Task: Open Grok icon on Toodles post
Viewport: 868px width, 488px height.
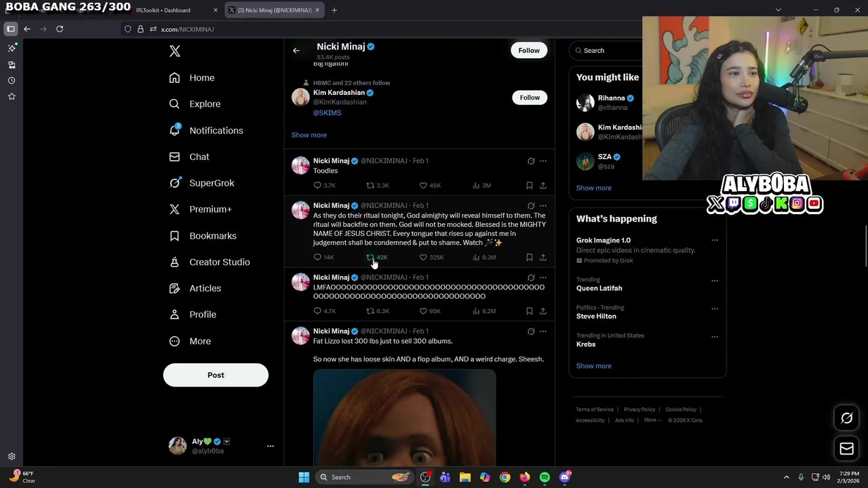Action: tap(531, 161)
